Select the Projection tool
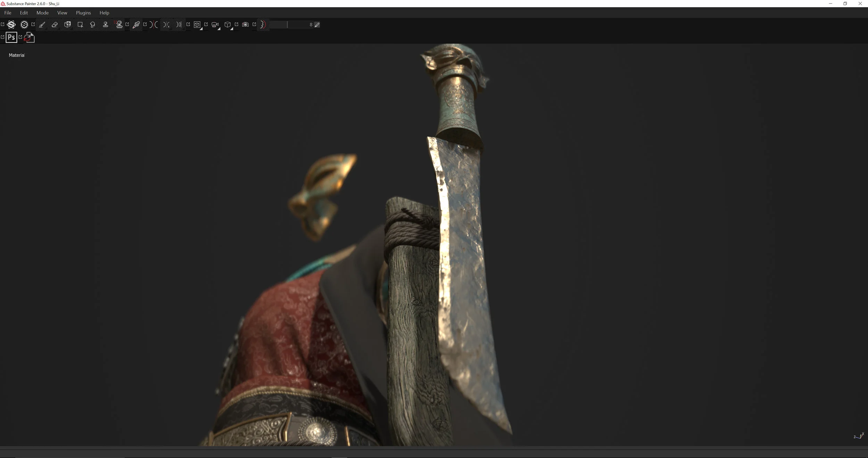Image resolution: width=868 pixels, height=458 pixels. coord(68,25)
